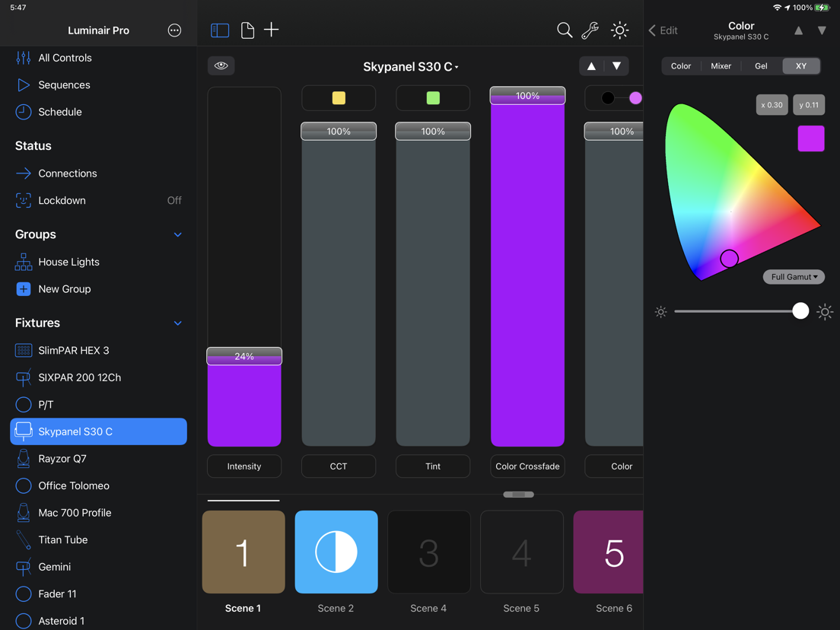Click the Color Crossfade 100% handle
The width and height of the screenshot is (840, 630).
click(x=528, y=95)
